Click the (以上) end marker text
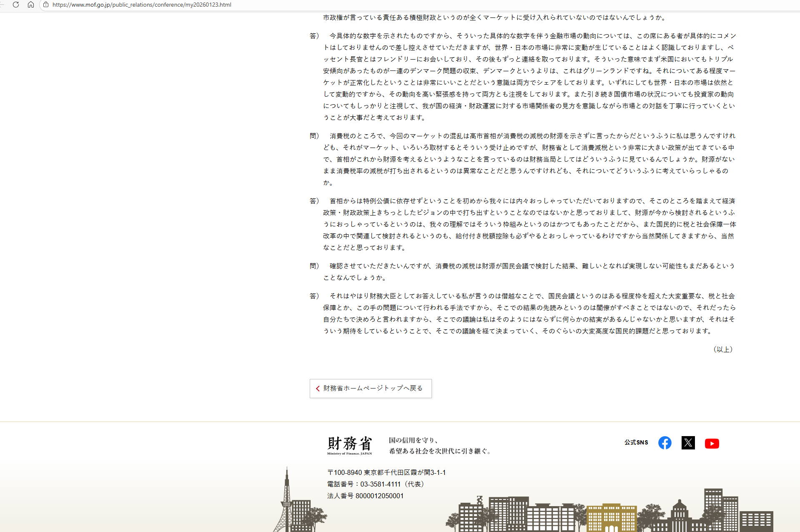The height and width of the screenshot is (532, 800). (722, 349)
